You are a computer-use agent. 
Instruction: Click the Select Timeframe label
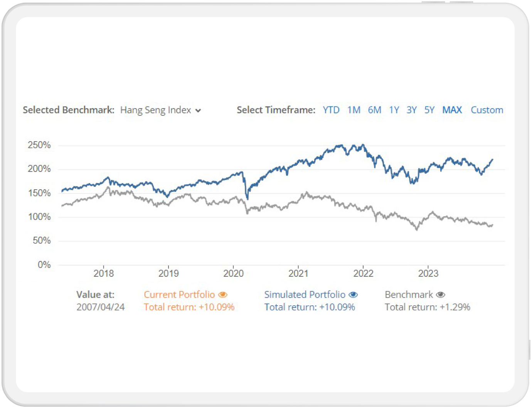click(x=276, y=110)
